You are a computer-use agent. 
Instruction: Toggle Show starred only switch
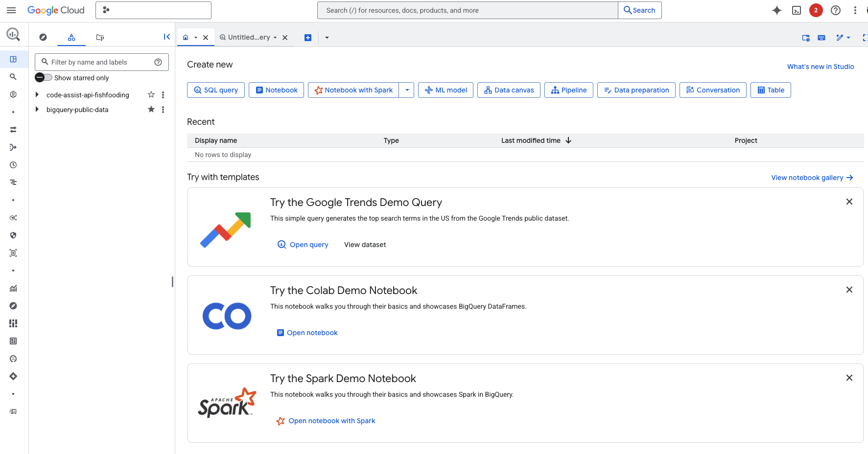pos(44,78)
